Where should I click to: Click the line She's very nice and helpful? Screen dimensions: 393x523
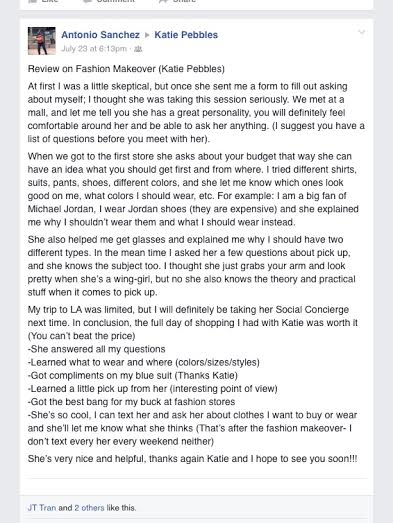click(x=192, y=459)
